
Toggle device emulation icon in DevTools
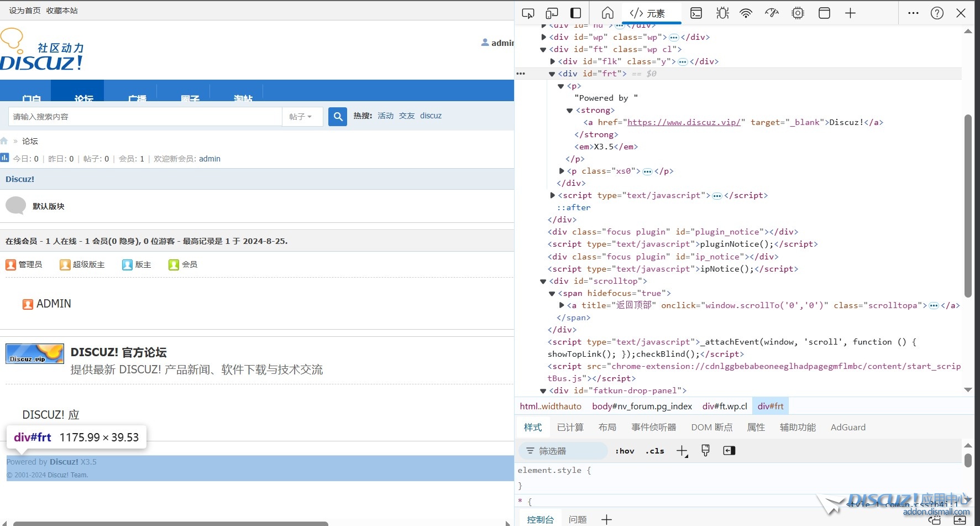[552, 13]
